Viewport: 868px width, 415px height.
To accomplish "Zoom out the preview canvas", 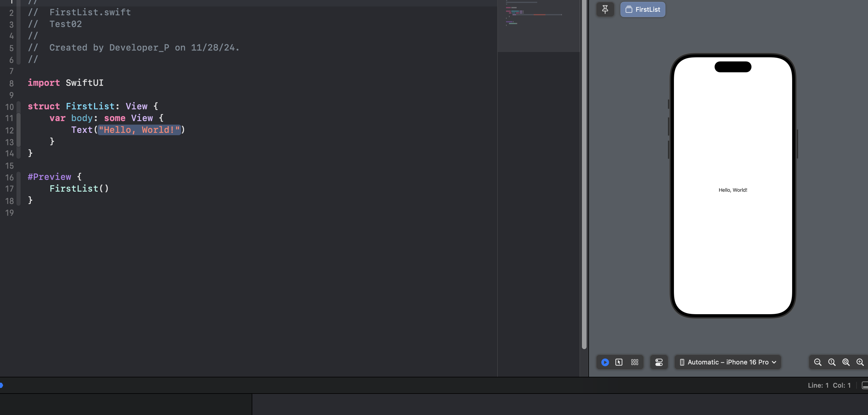I will [817, 362].
